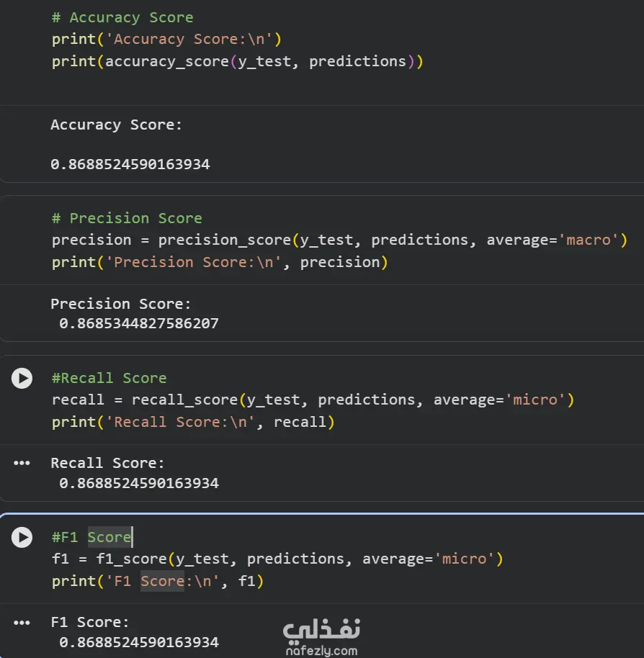Image resolution: width=644 pixels, height=658 pixels.
Task: Click accuracy_score function call in first cell
Action: [167, 61]
